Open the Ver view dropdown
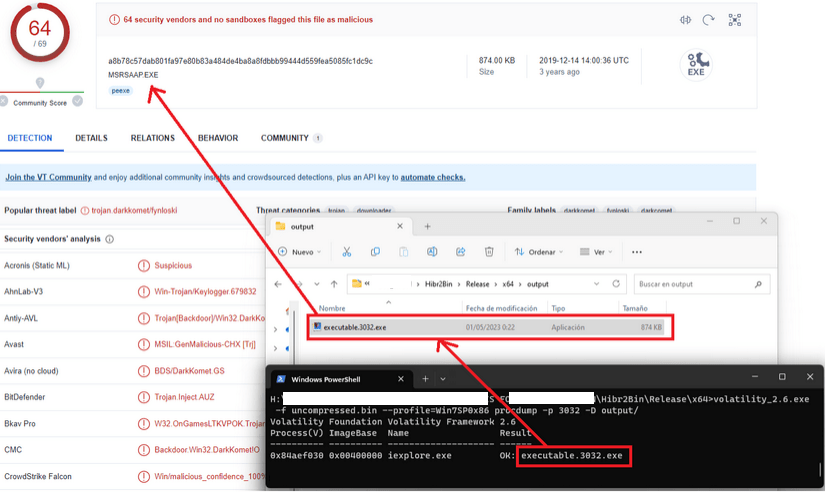 point(596,252)
